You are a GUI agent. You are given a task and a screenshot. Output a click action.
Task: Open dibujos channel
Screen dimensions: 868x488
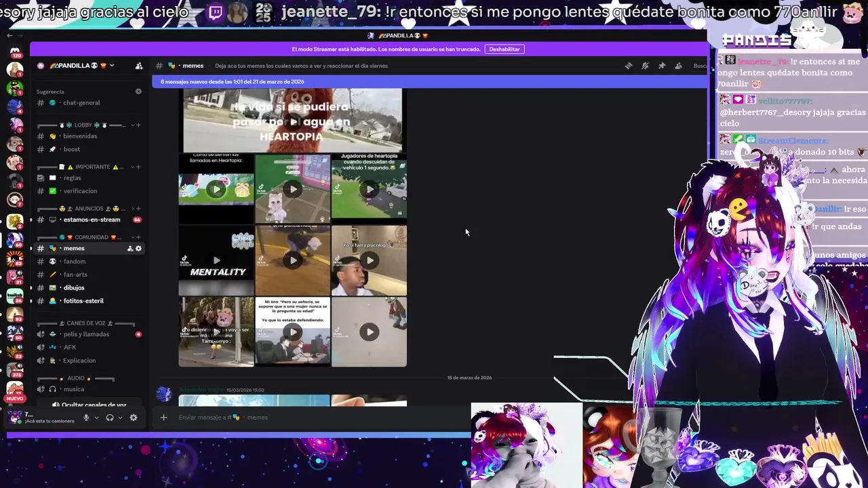(x=90, y=288)
